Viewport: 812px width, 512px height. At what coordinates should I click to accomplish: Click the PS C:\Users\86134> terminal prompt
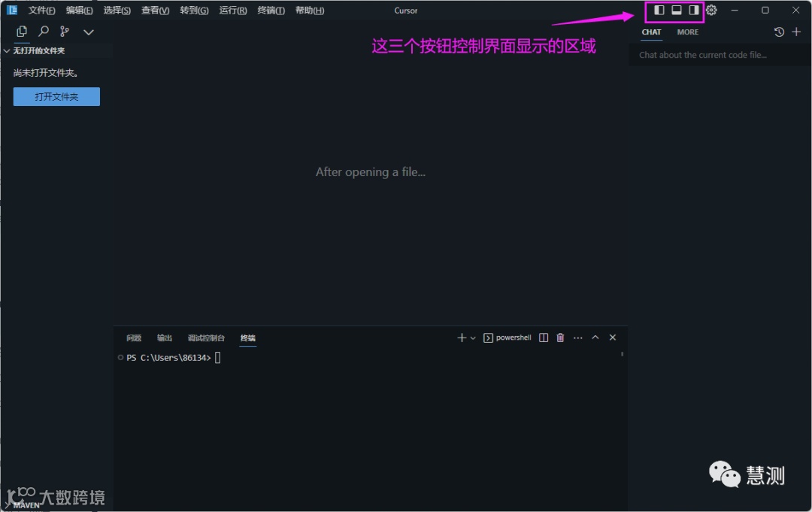click(x=169, y=358)
